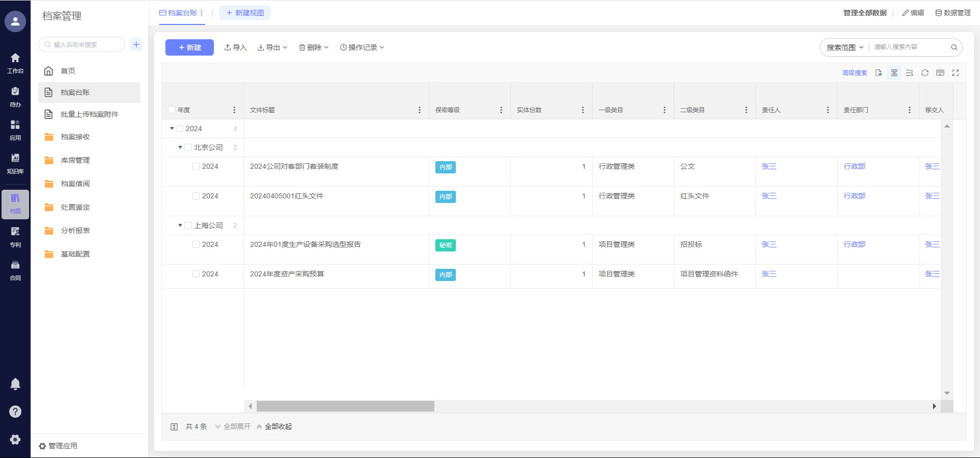Expand the 导出 dropdown menu
Viewport: 980px width, 458px height.
(273, 47)
